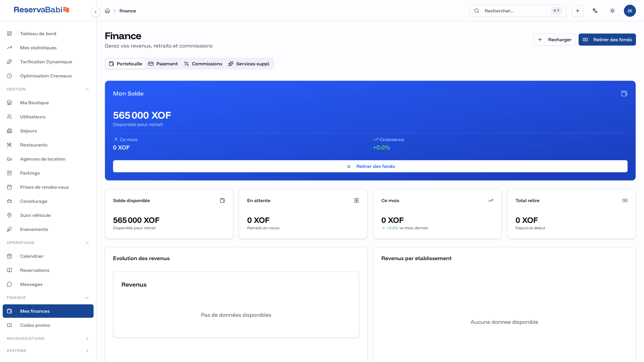Click the Recharger button

[x=554, y=40]
